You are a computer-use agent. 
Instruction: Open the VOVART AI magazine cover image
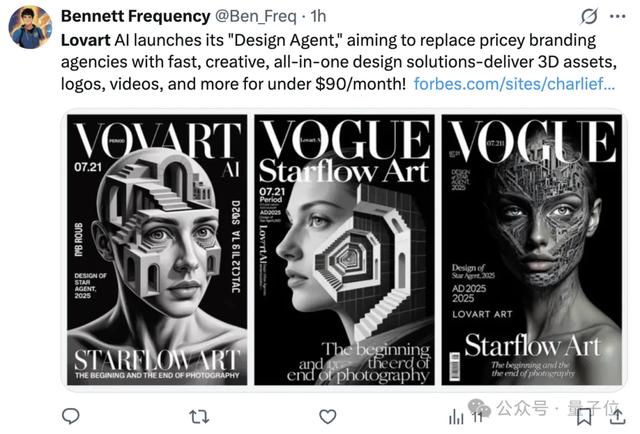click(x=157, y=249)
